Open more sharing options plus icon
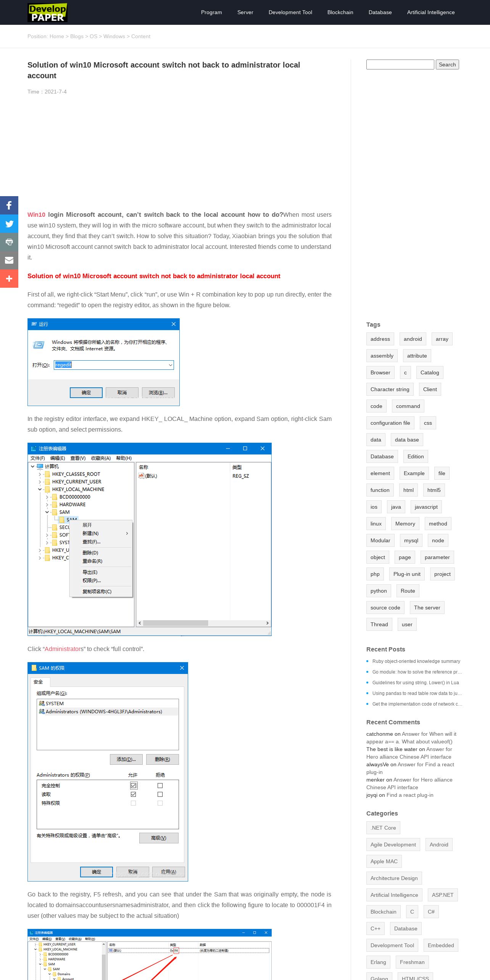Image resolution: width=490 pixels, height=980 pixels. pyautogui.click(x=9, y=279)
